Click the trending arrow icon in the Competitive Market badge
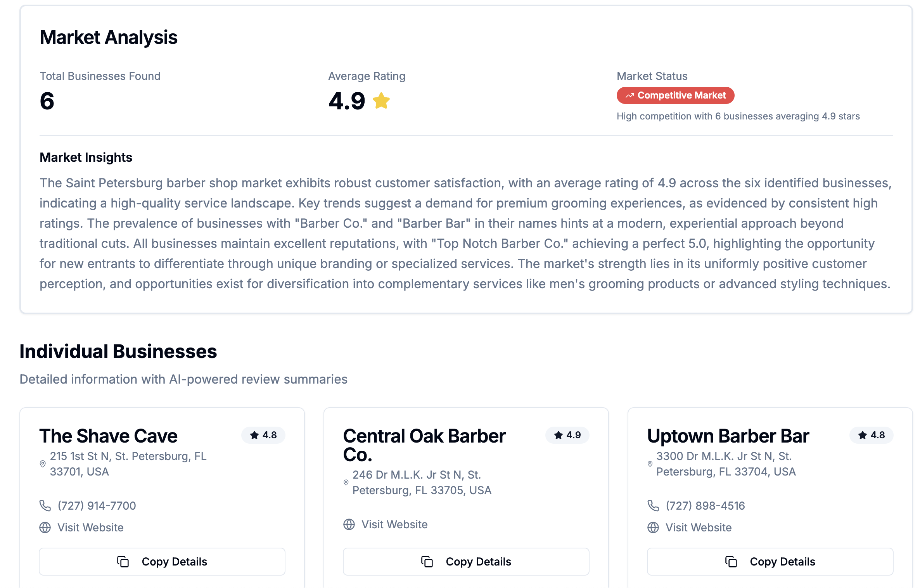Viewport: 920px width, 588px height. coord(629,95)
